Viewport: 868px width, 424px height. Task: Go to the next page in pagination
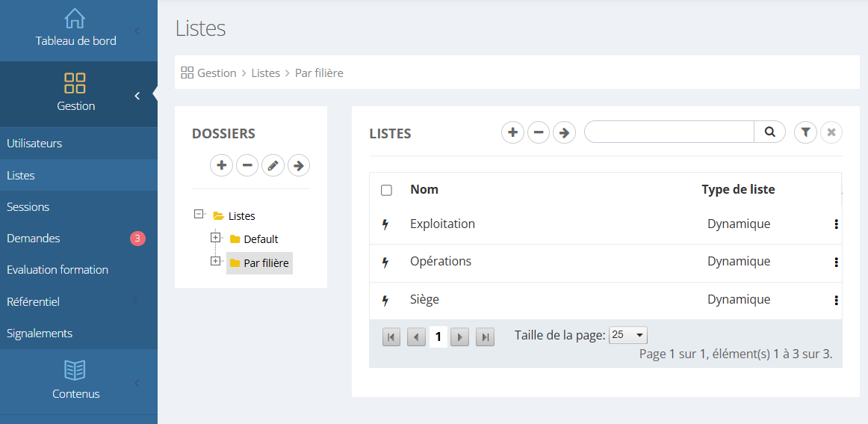461,337
